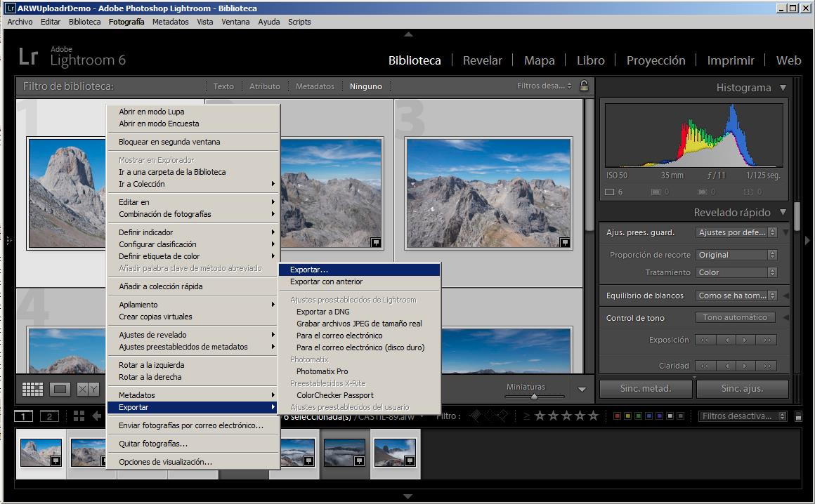Filter by rejected photos flag icon

502,416
